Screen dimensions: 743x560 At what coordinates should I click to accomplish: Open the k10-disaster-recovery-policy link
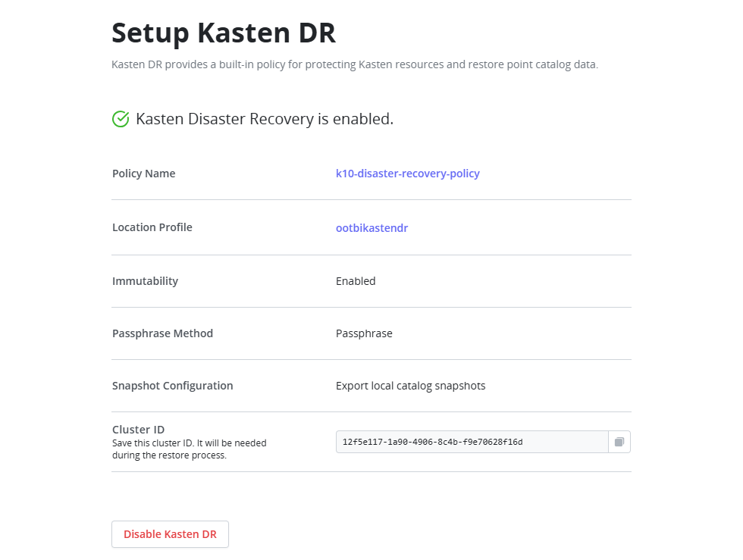pyautogui.click(x=408, y=174)
